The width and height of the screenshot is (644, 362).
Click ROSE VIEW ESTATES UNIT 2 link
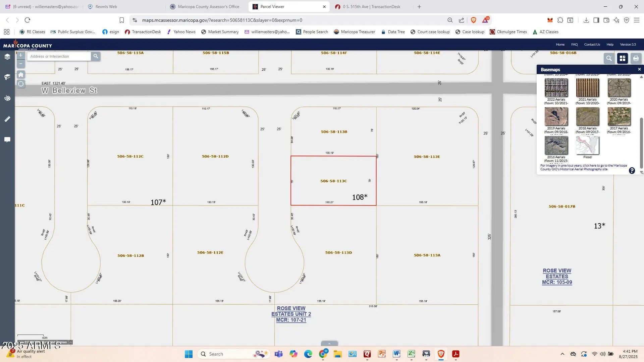point(291,314)
